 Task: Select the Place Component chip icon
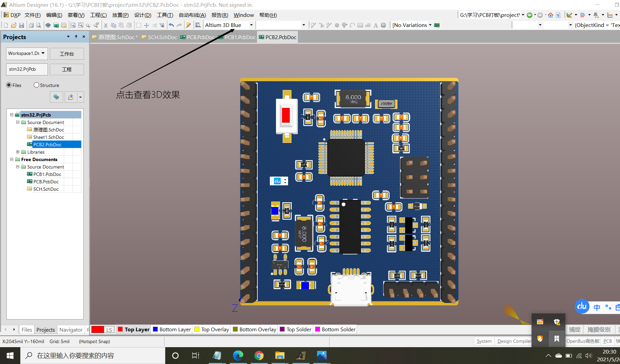(x=383, y=25)
